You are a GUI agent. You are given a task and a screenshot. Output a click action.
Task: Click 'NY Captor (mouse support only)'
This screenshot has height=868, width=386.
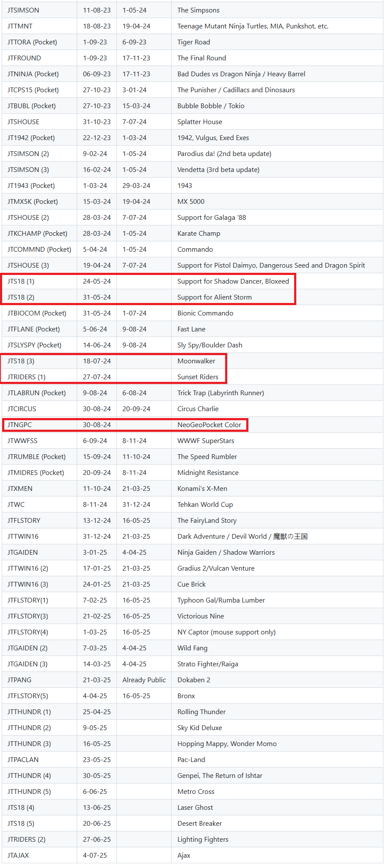226,632
